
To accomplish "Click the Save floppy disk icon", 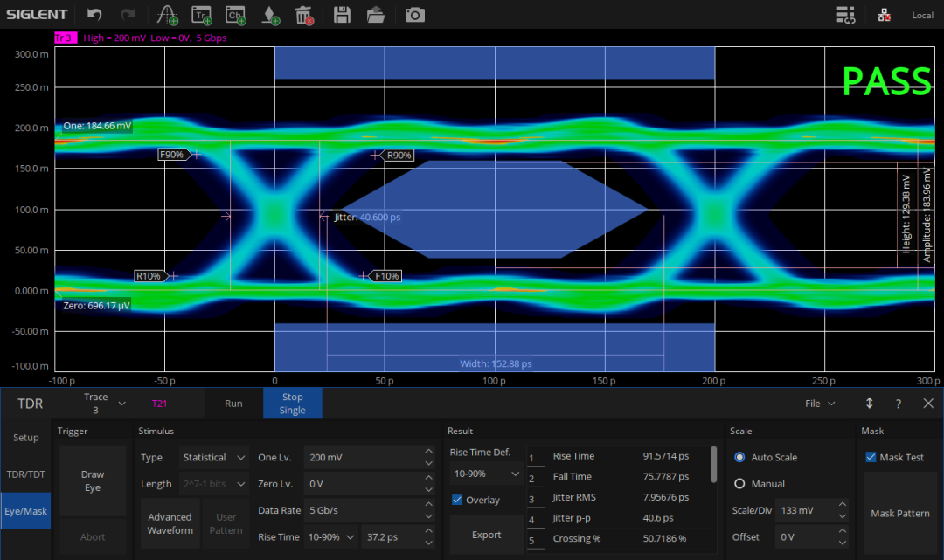I will tap(342, 15).
